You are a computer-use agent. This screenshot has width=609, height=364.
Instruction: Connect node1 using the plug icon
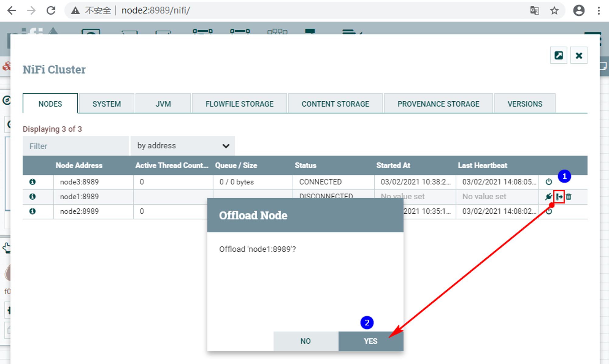549,197
